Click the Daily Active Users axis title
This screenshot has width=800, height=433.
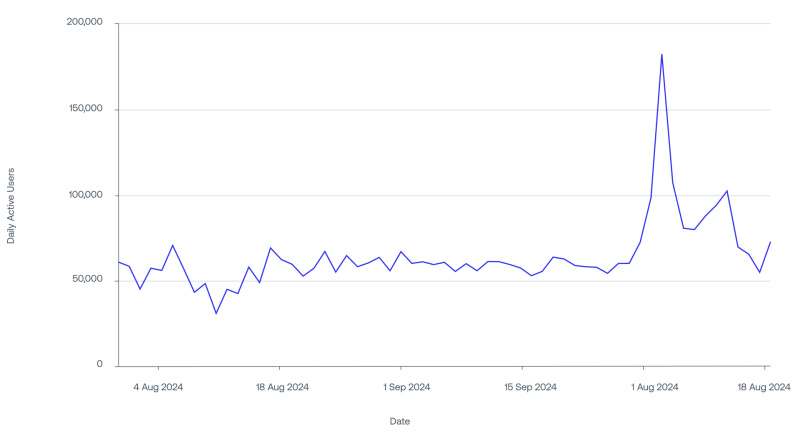click(x=11, y=206)
